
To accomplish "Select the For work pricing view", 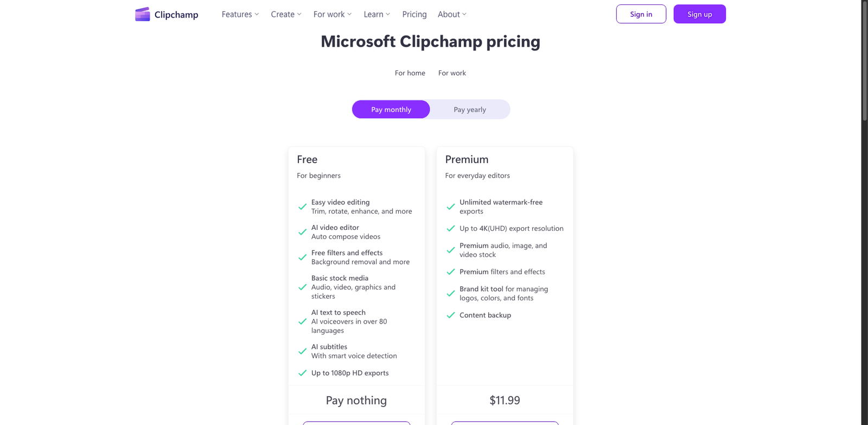I will (451, 73).
